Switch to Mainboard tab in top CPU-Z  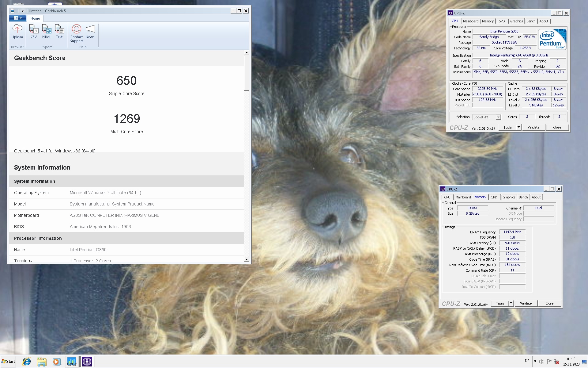[471, 21]
